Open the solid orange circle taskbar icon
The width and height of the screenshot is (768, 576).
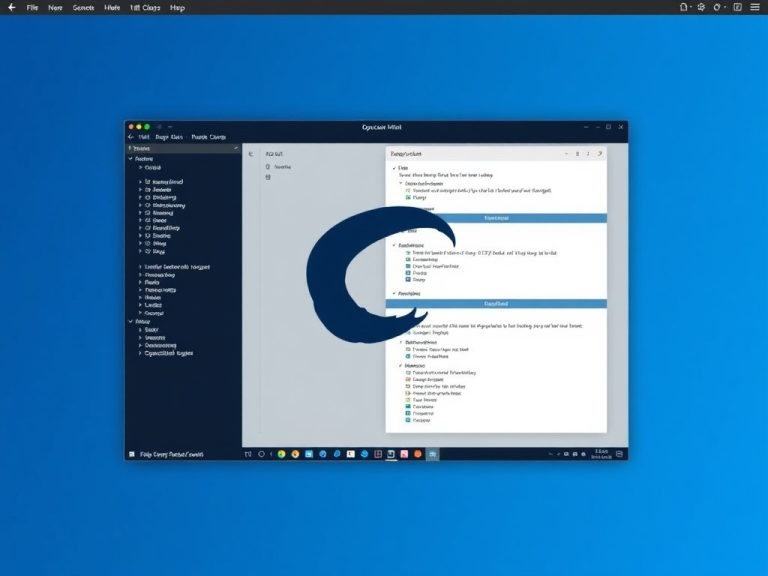[418, 454]
